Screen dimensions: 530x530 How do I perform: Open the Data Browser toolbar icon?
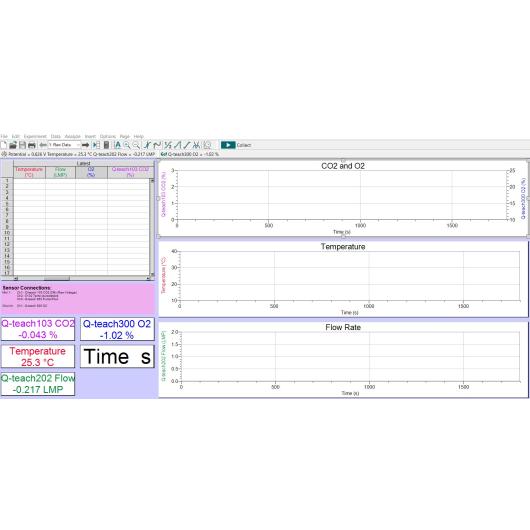(96, 145)
